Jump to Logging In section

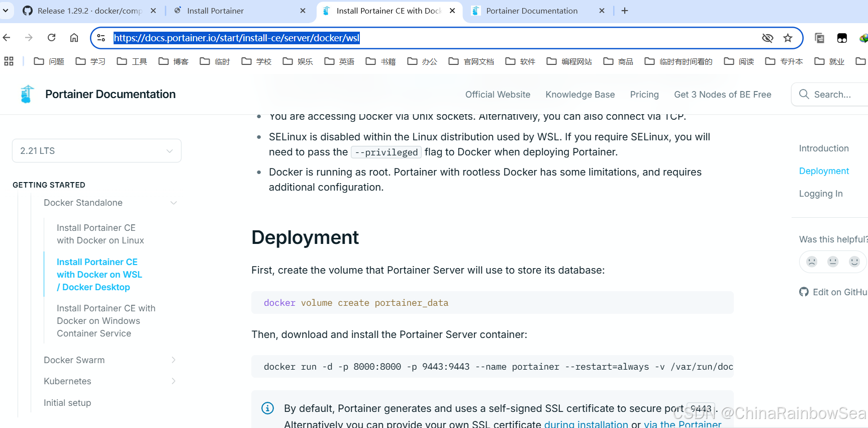click(x=821, y=194)
